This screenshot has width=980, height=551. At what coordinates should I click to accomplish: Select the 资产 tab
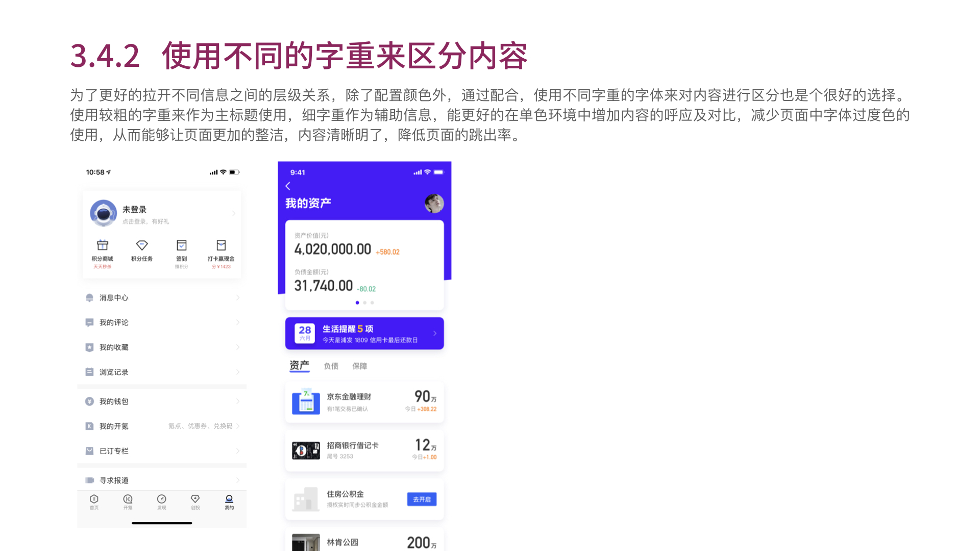(x=299, y=365)
